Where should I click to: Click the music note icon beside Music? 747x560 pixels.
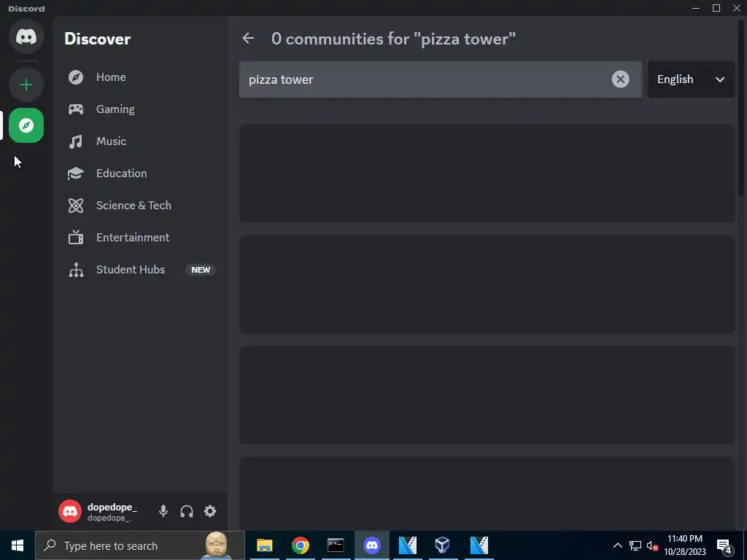(x=76, y=141)
